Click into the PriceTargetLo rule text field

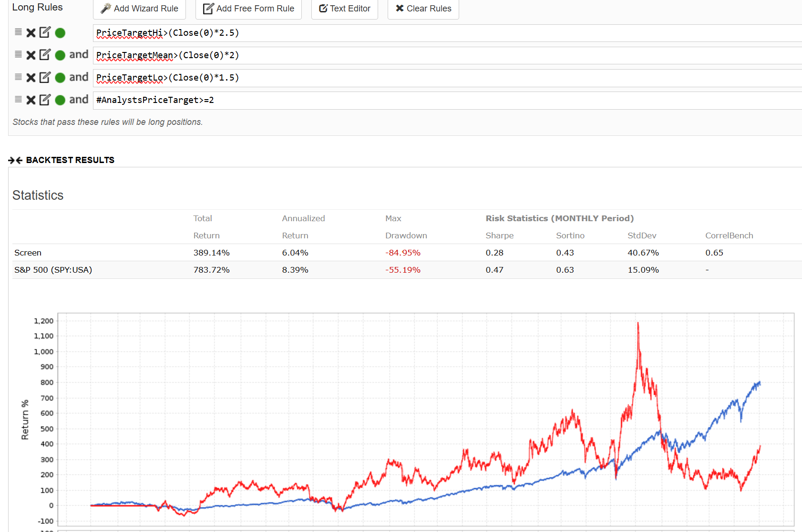(x=429, y=78)
